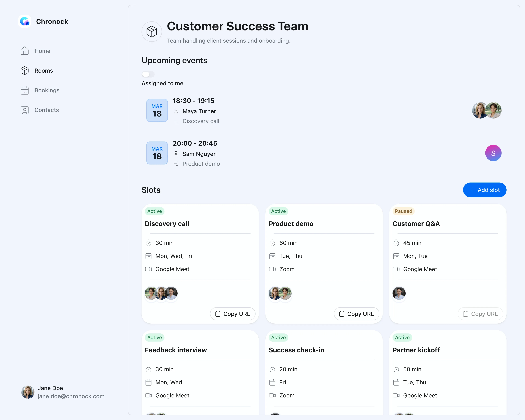
Task: Click the Customer Success Team cube icon
Action: (152, 31)
